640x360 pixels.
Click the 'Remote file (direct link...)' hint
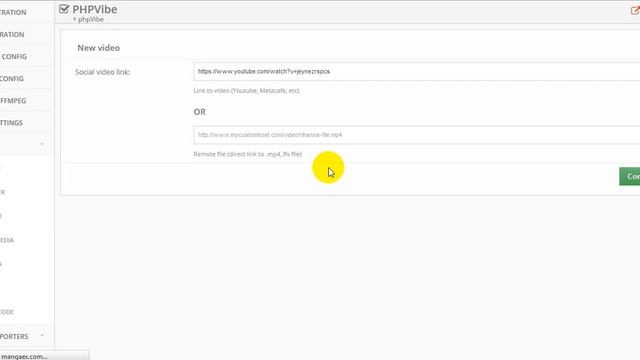coord(248,154)
